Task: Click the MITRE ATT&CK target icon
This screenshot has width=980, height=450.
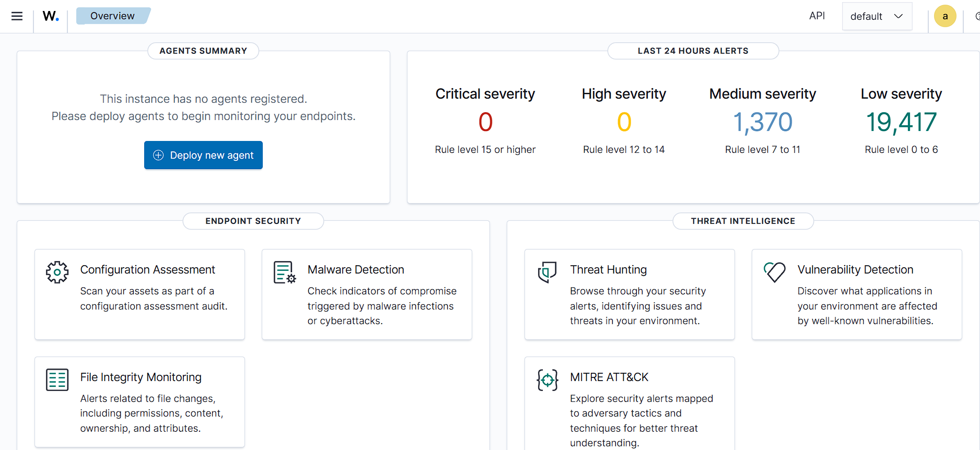Action: 547,380
